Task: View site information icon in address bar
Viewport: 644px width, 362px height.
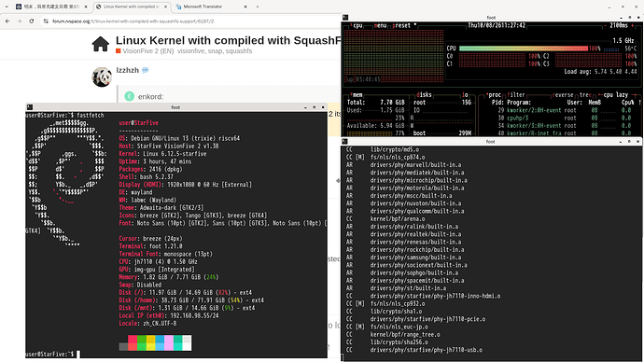Action: pos(46,21)
